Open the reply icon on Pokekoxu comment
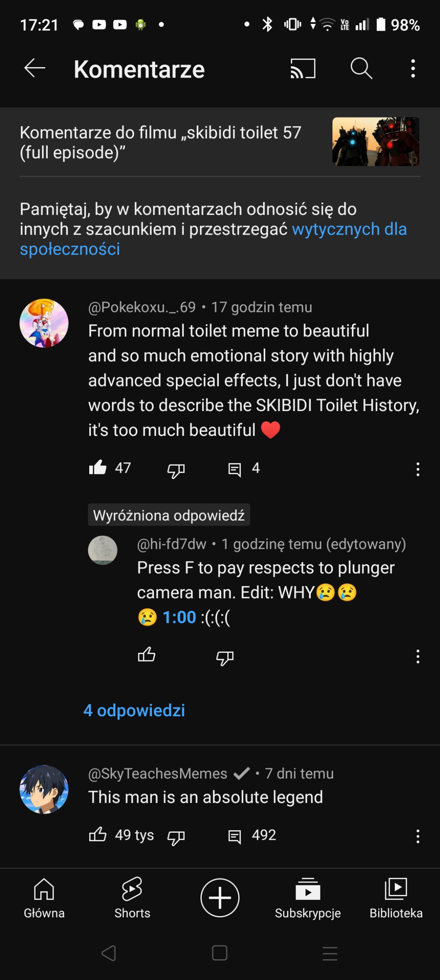The image size is (440, 980). pos(235,469)
